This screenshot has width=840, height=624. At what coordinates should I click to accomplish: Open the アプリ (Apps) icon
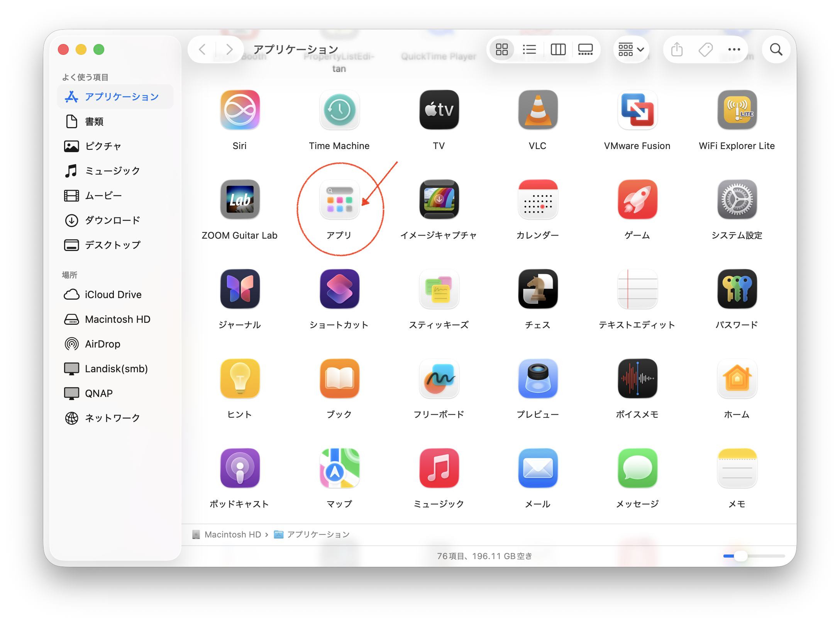point(339,200)
